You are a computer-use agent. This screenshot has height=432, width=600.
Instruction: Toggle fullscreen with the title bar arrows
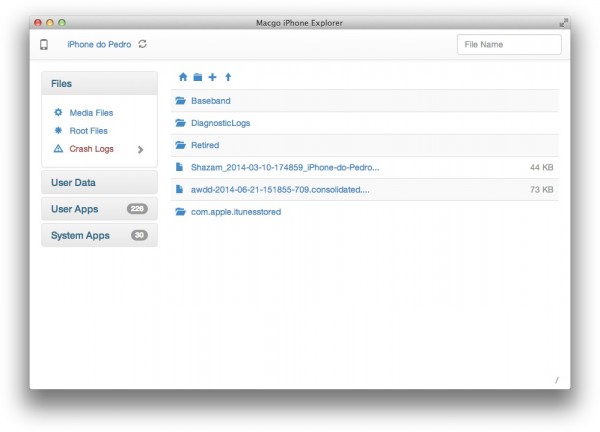(563, 23)
